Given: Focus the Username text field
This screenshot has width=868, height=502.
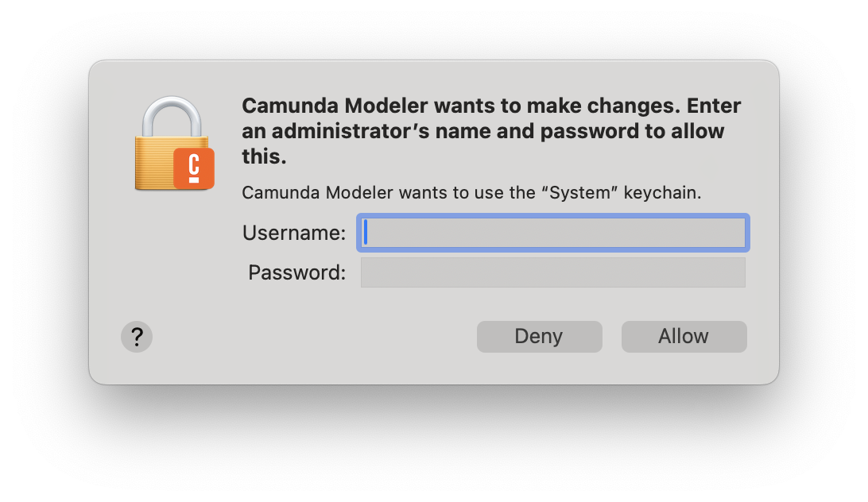Looking at the screenshot, I should click(553, 233).
